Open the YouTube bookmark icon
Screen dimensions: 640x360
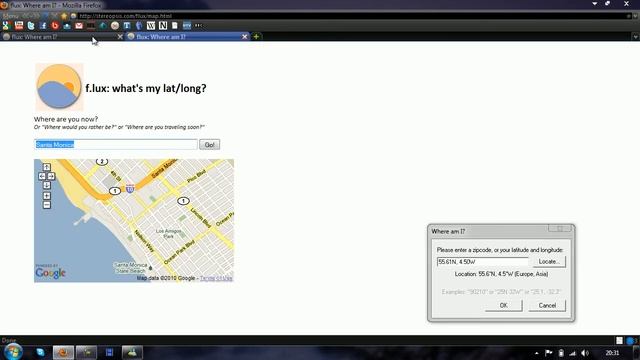19,26
